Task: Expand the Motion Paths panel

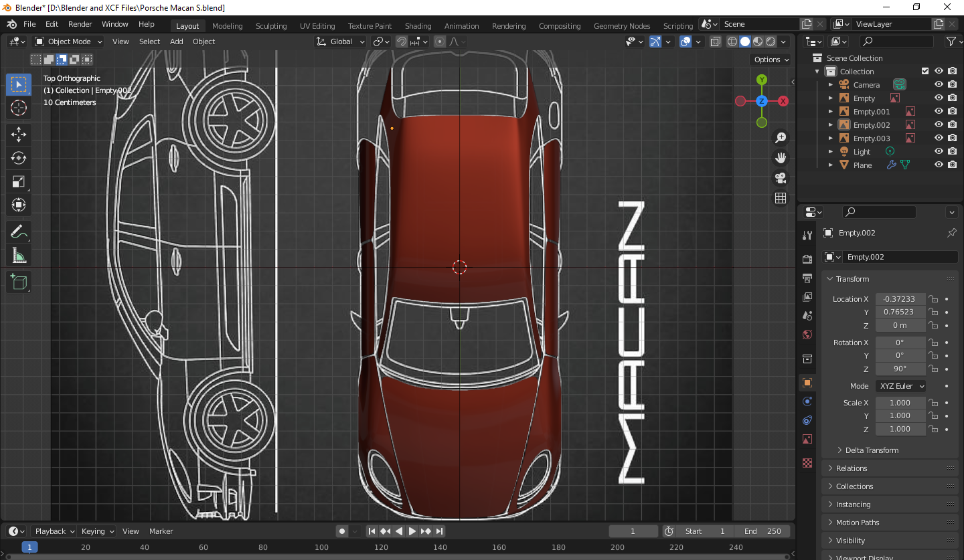Action: pos(890,523)
